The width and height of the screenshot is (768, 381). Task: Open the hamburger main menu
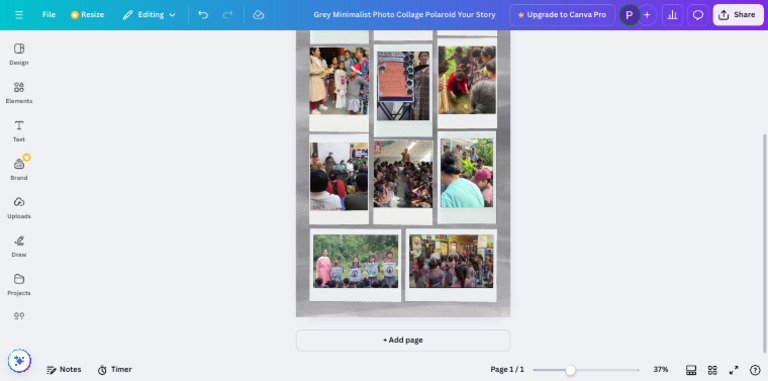pyautogui.click(x=19, y=15)
